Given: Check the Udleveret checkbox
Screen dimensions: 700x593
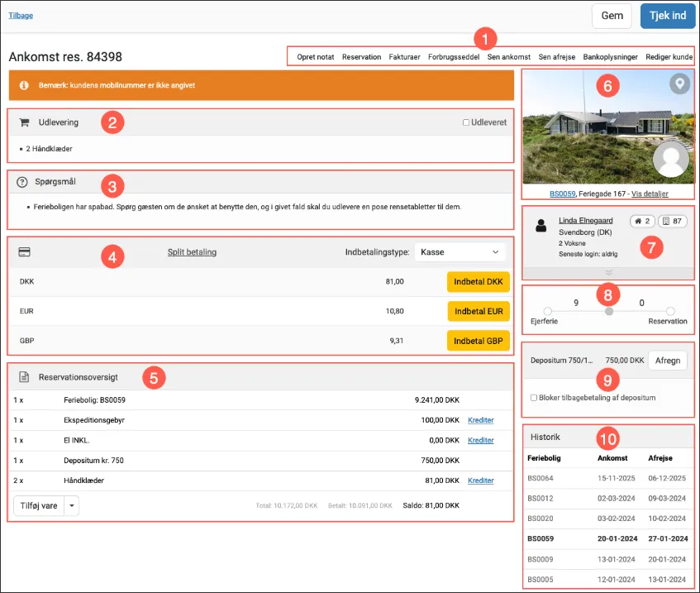Looking at the screenshot, I should (466, 122).
